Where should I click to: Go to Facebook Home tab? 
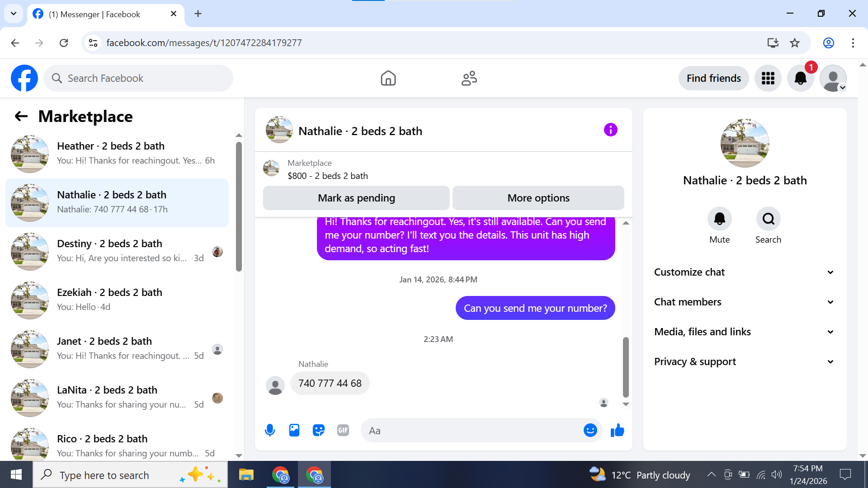point(388,78)
